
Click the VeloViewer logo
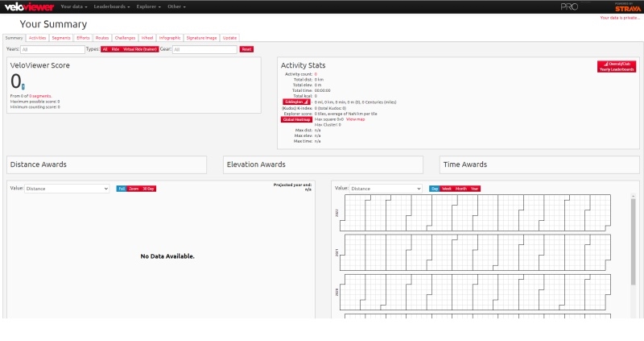[x=29, y=7]
